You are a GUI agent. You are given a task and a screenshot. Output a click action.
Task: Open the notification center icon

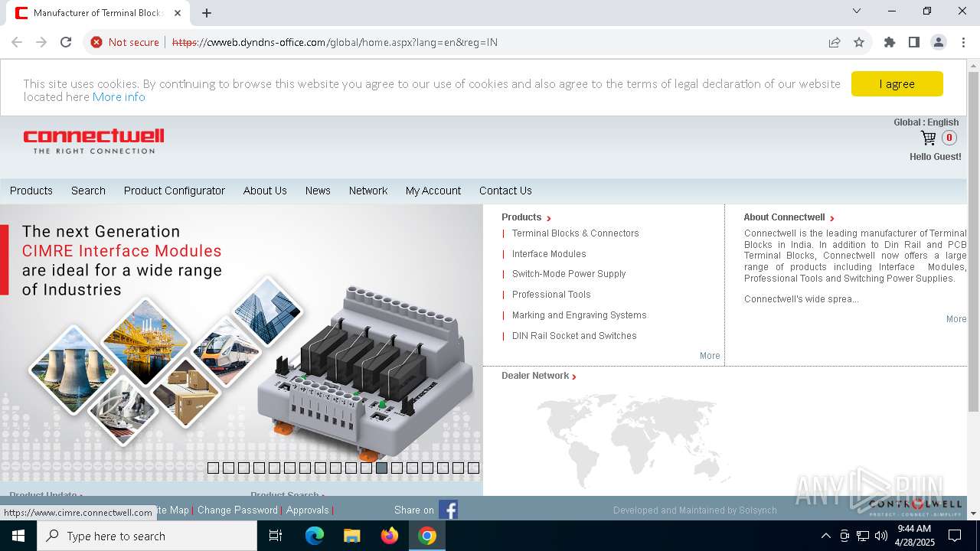pos(955,536)
